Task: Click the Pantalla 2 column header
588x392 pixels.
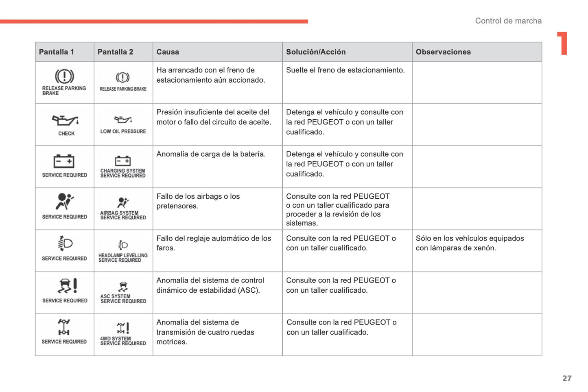Action: coord(116,52)
